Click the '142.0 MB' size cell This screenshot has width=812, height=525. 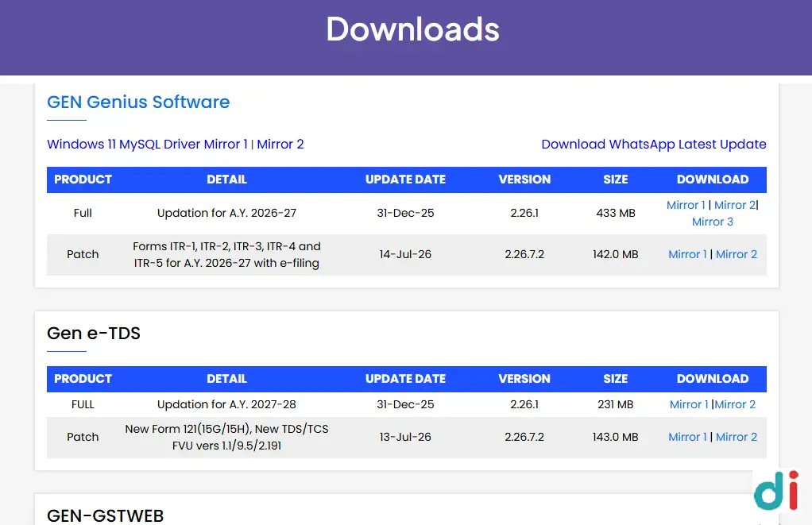(615, 254)
